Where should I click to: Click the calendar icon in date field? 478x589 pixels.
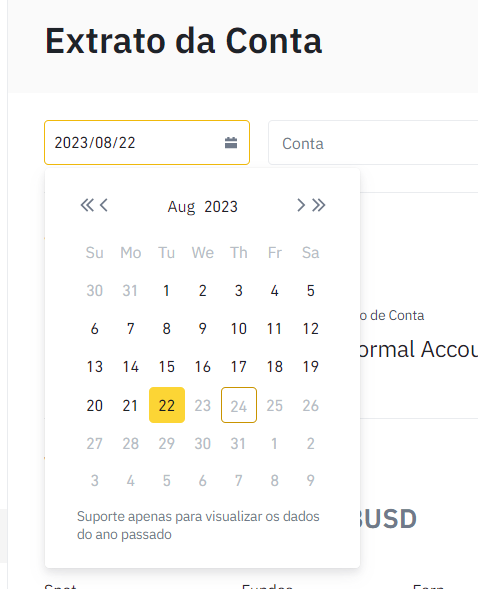(x=231, y=143)
